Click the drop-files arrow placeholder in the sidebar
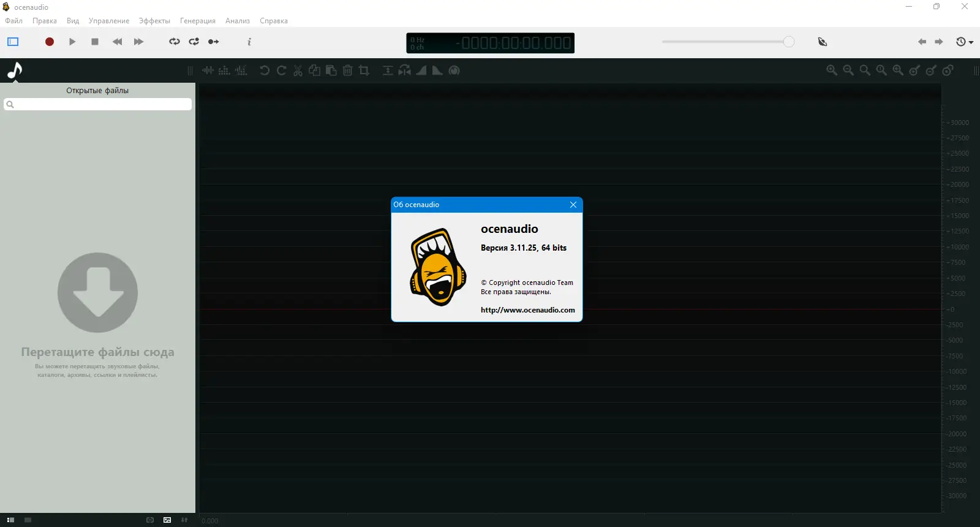This screenshot has width=980, height=527. tap(97, 292)
